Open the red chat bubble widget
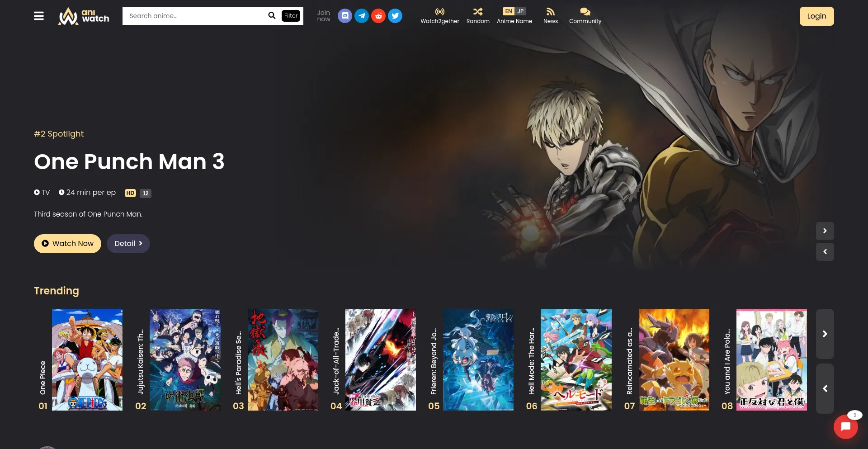 846,427
